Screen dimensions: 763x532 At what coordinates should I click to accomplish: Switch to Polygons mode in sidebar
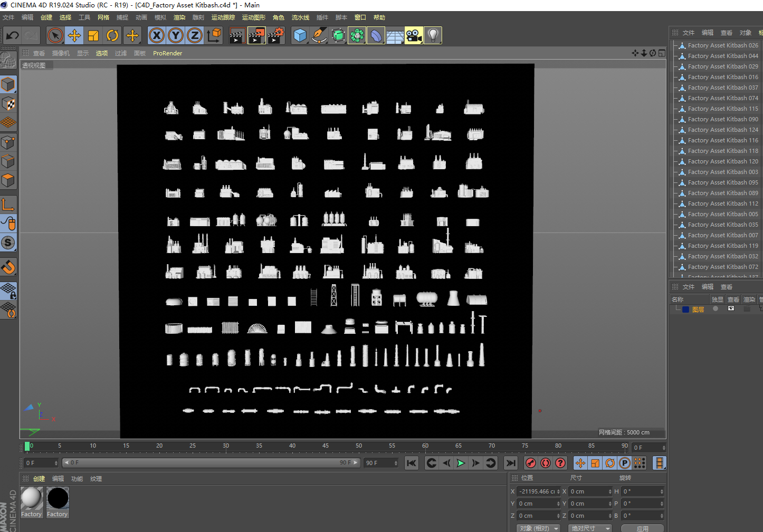[8, 180]
